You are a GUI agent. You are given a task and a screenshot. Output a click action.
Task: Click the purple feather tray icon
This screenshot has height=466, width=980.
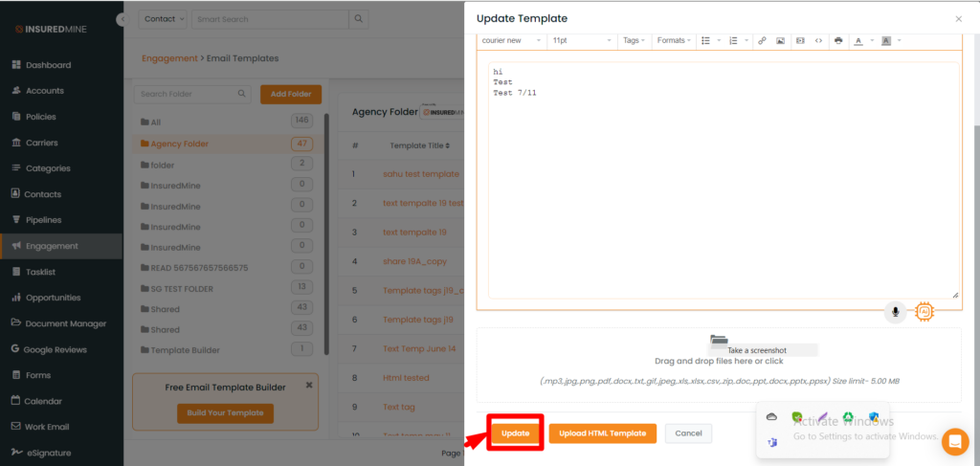point(822,416)
